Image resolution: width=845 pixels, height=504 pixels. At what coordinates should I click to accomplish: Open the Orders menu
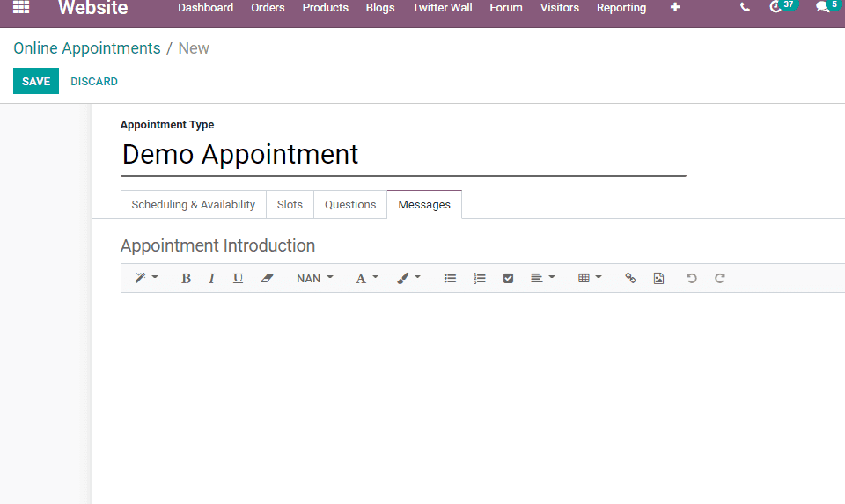click(x=268, y=8)
